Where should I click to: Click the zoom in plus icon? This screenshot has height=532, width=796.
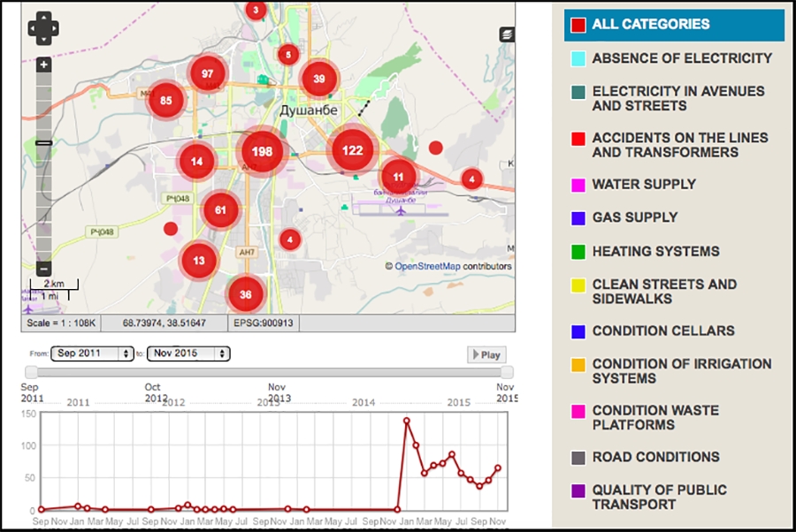point(42,64)
